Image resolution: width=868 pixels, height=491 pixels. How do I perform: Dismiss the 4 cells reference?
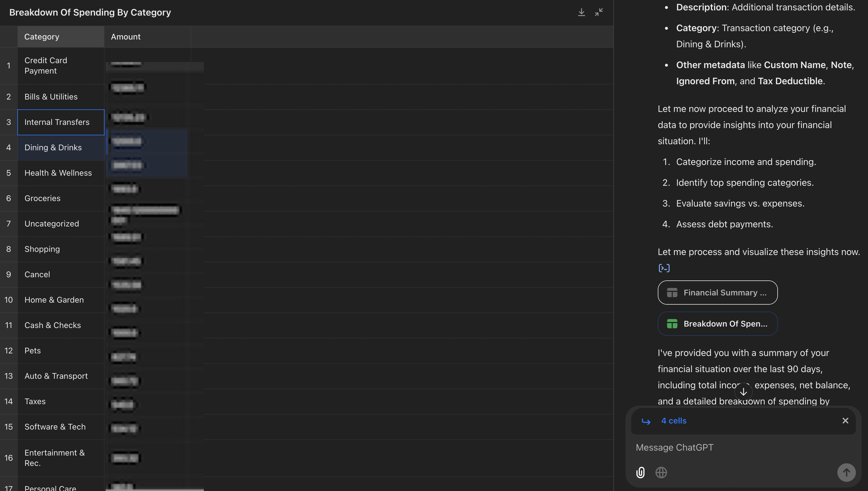click(845, 421)
